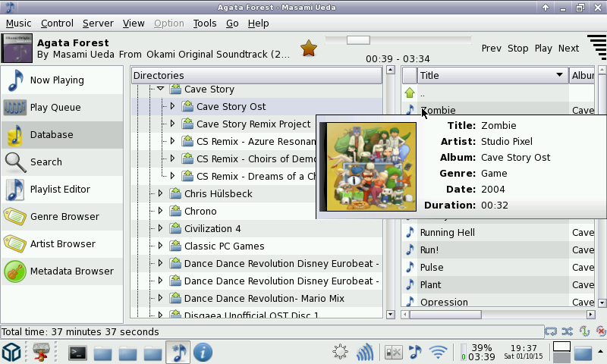Viewport: 607px width, 364px height.
Task: Toggle repeat mode in status bar
Action: click(551, 331)
